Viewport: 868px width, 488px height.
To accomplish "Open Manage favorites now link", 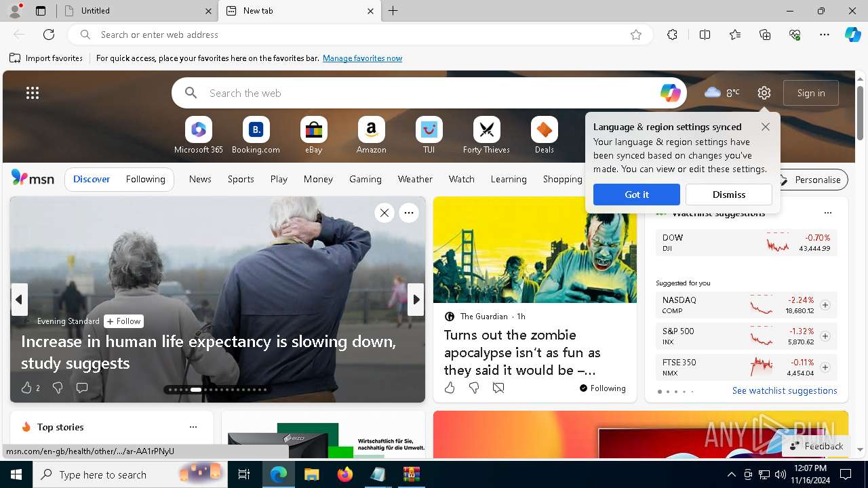I will (x=363, y=58).
